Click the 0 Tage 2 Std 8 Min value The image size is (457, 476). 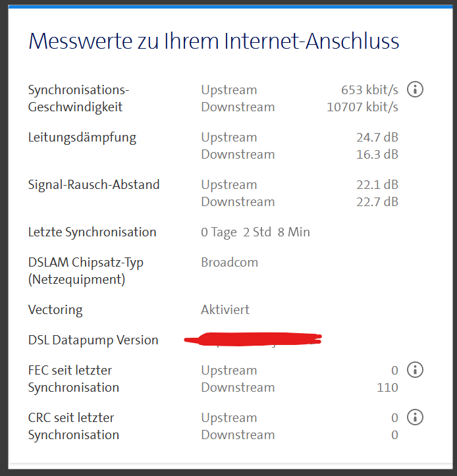coord(255,232)
